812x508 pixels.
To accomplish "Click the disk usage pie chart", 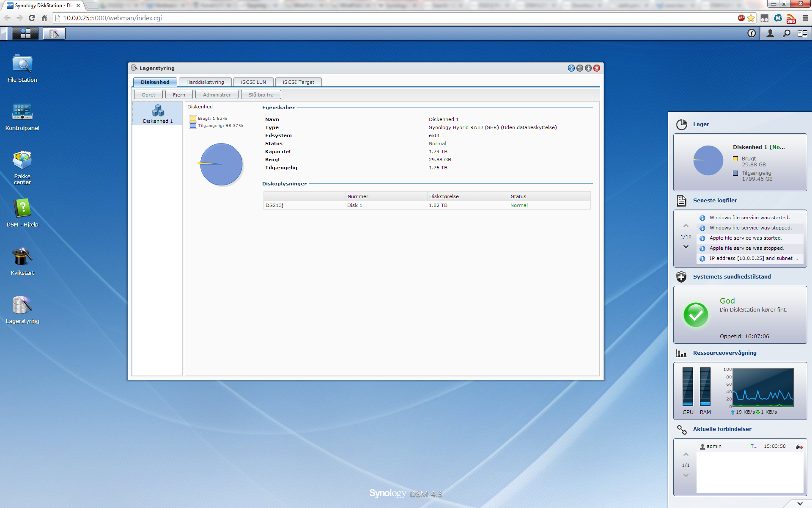I will tap(221, 164).
